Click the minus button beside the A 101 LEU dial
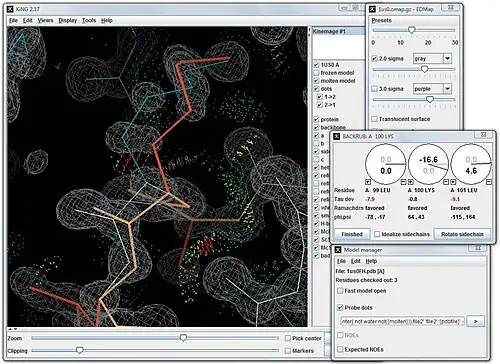The image size is (500, 364). pos(488,182)
